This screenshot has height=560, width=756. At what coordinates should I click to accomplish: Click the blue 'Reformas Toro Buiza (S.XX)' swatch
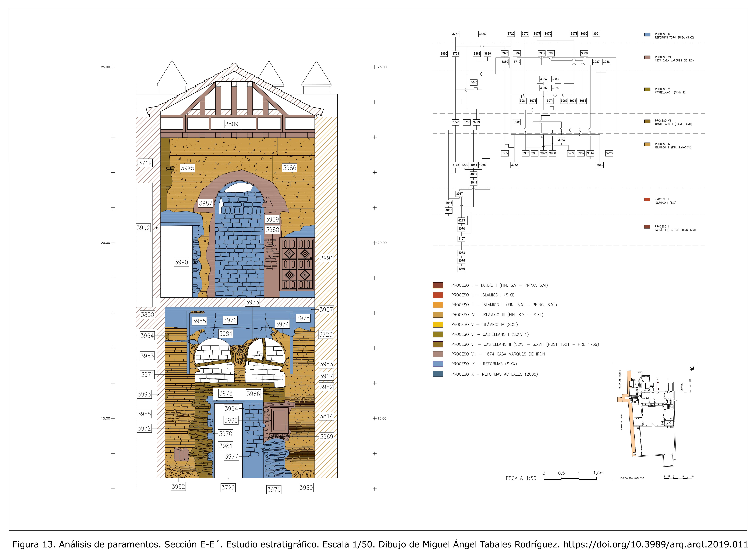point(647,35)
